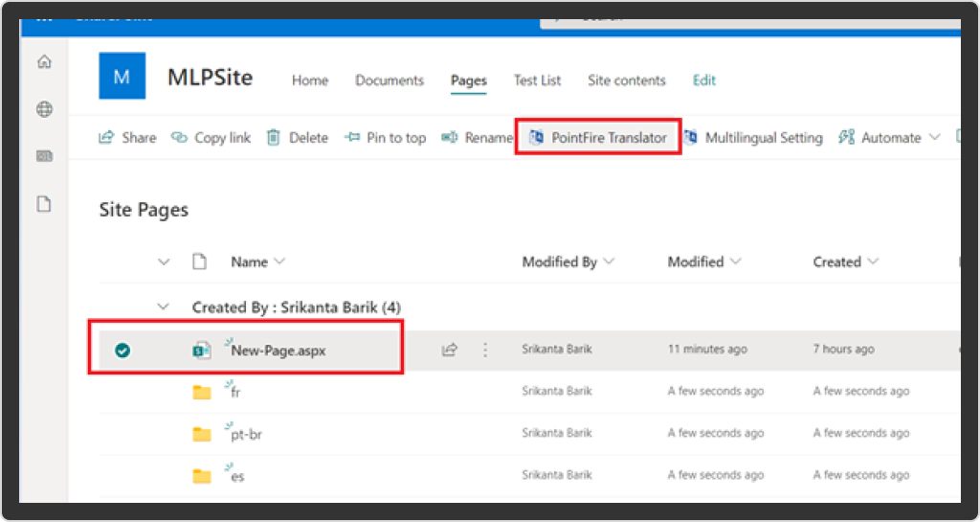Viewport: 980px width, 522px height.
Task: Click the New-Page.aspx SharePoint page icon
Action: (x=201, y=351)
